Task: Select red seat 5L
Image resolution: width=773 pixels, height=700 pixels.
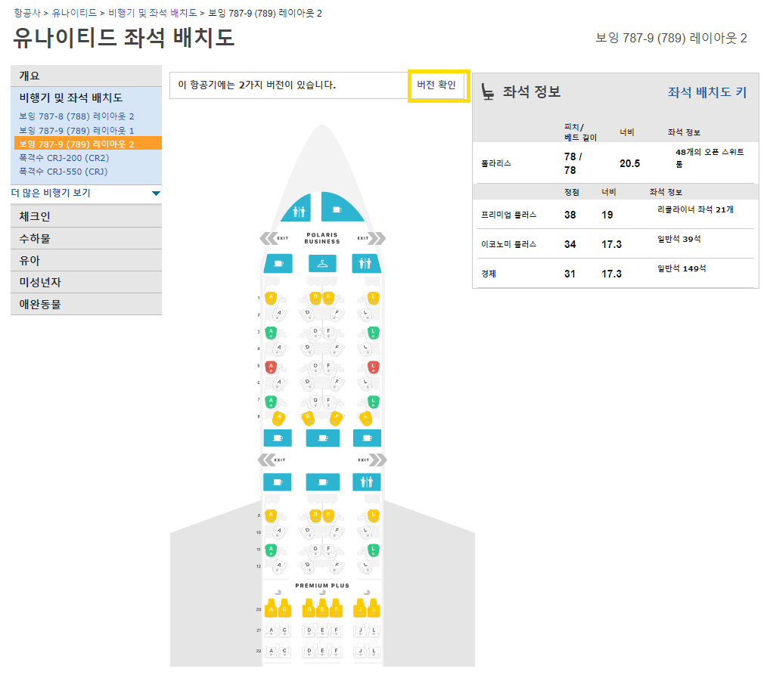Action: coord(373,367)
